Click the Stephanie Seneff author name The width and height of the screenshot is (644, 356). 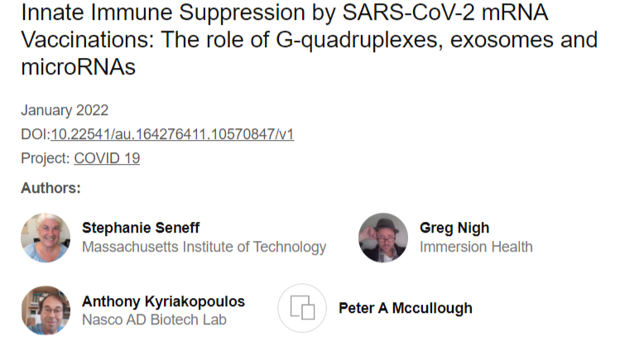(141, 228)
